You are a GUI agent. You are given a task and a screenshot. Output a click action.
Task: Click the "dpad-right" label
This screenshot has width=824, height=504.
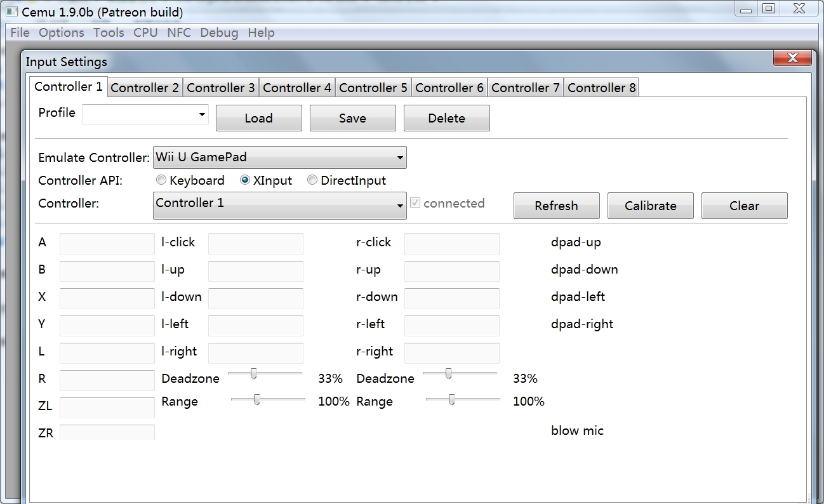(582, 324)
